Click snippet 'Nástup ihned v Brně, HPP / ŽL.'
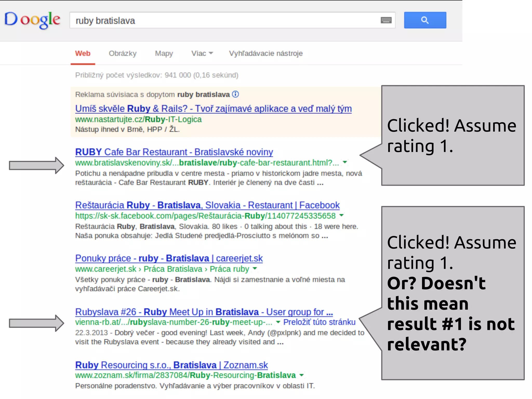532x399 pixels. click(127, 129)
